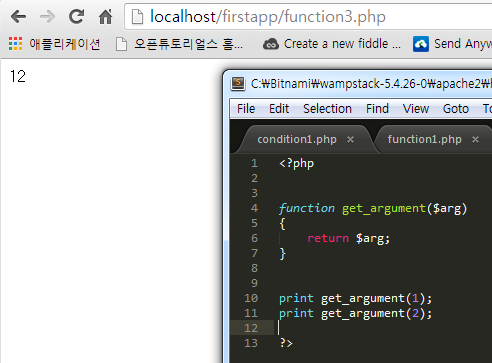
Task: Click the Send Anywhere bookmark icon
Action: (421, 44)
